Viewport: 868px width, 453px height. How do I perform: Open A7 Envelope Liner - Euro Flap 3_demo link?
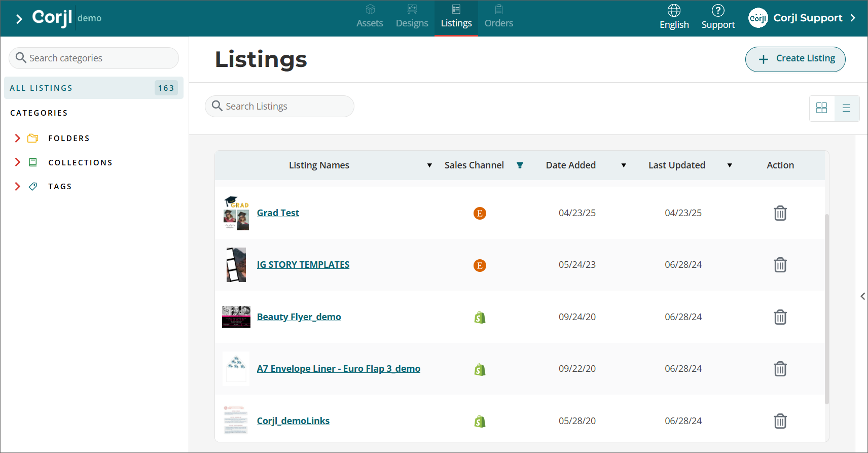[338, 368]
